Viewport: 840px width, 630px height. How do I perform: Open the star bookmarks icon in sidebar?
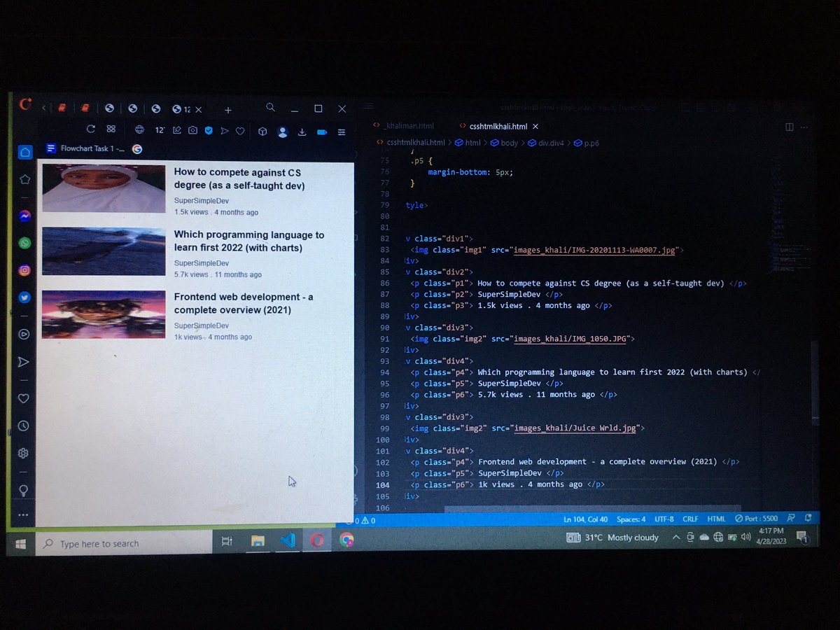click(24, 179)
